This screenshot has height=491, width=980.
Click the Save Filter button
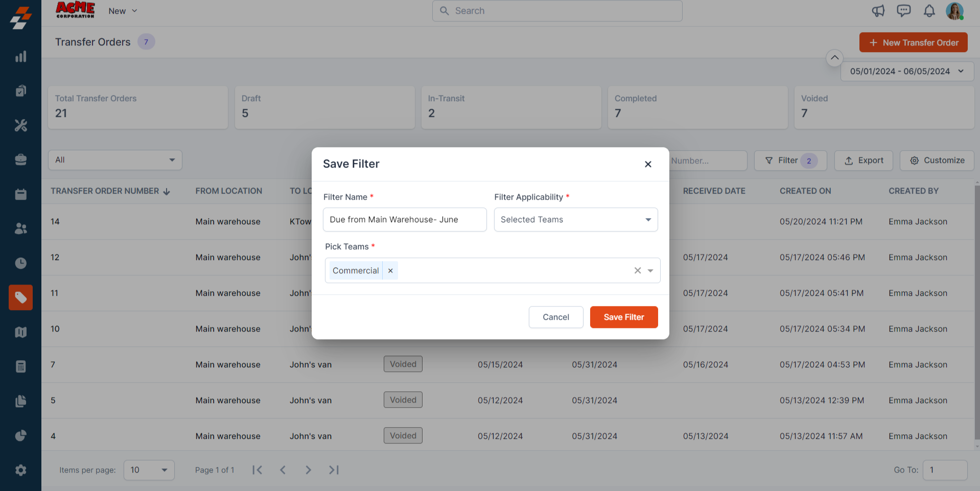click(623, 317)
